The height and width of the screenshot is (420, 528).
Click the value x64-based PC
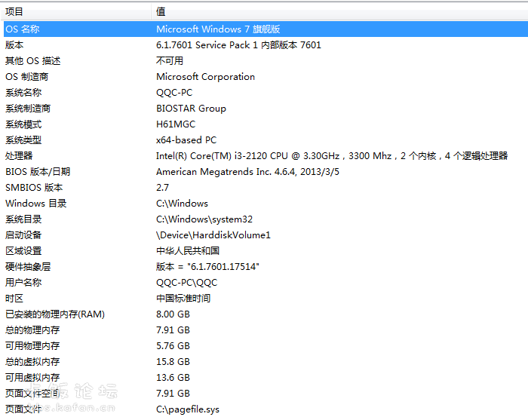pos(186,140)
